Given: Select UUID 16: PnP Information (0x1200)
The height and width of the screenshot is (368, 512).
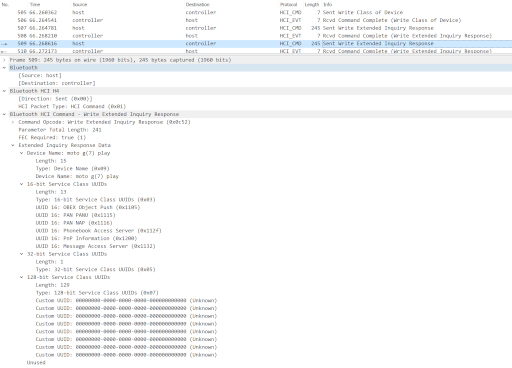Looking at the screenshot, I should point(86,238).
